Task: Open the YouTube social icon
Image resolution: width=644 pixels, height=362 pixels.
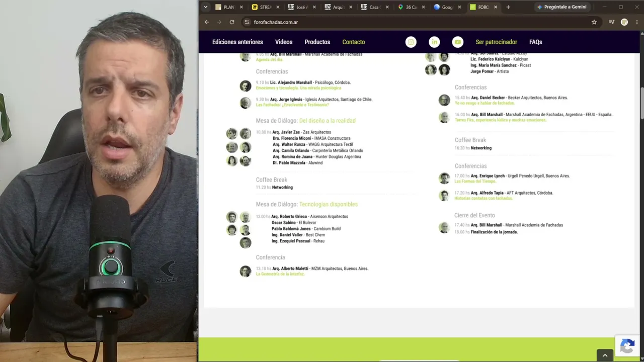Action: [x=457, y=42]
